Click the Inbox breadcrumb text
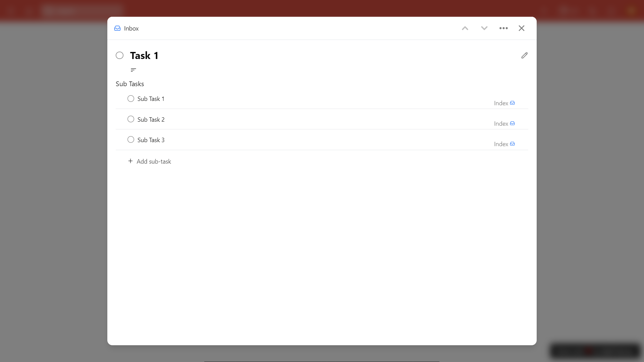Screen dimensions: 644x362 pos(131,28)
